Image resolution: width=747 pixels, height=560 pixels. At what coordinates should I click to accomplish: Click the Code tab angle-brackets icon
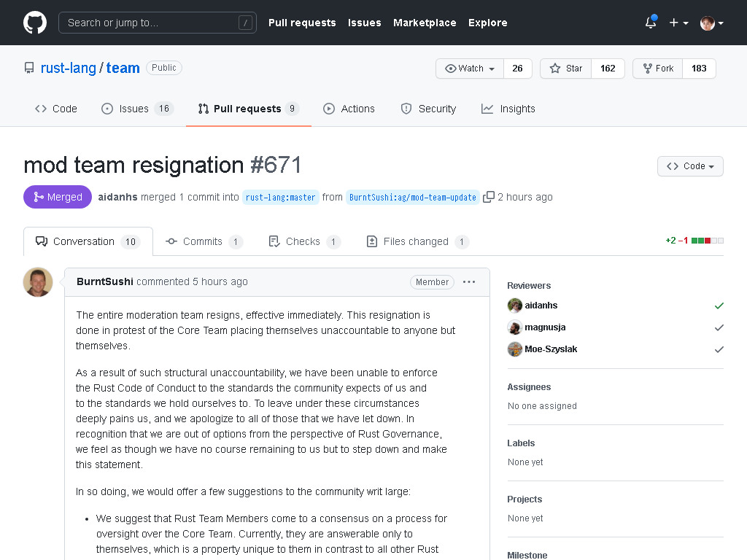coord(41,109)
